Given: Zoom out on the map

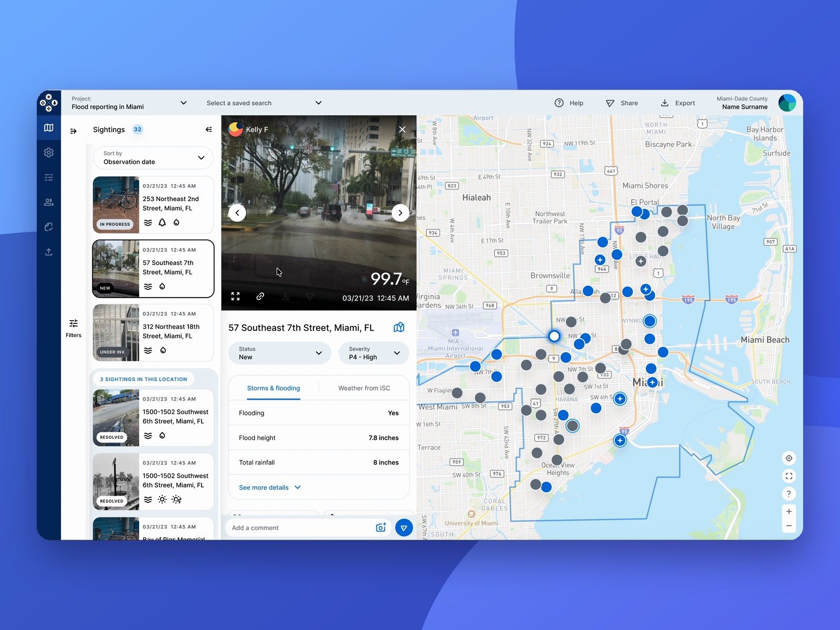Looking at the screenshot, I should coord(789,526).
